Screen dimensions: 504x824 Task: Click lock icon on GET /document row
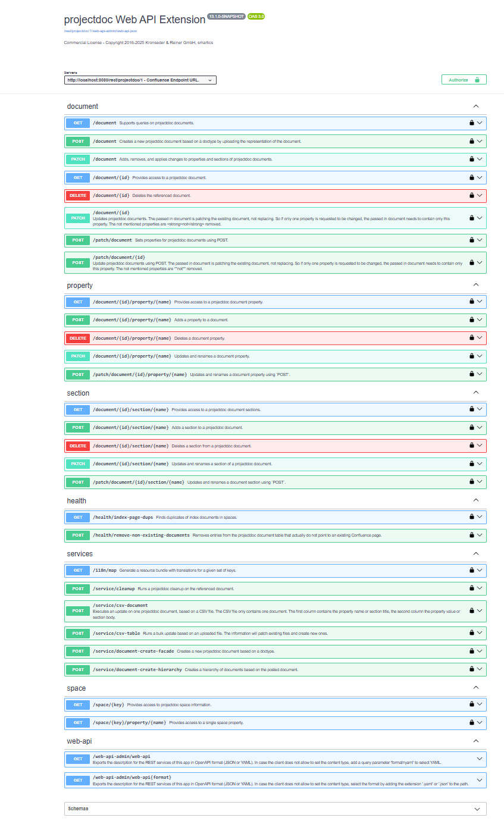471,123
